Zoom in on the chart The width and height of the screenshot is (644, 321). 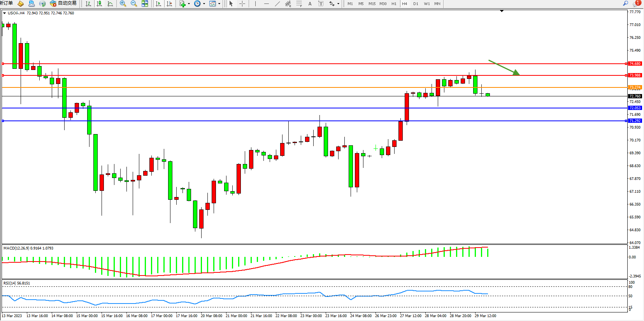pos(123,3)
